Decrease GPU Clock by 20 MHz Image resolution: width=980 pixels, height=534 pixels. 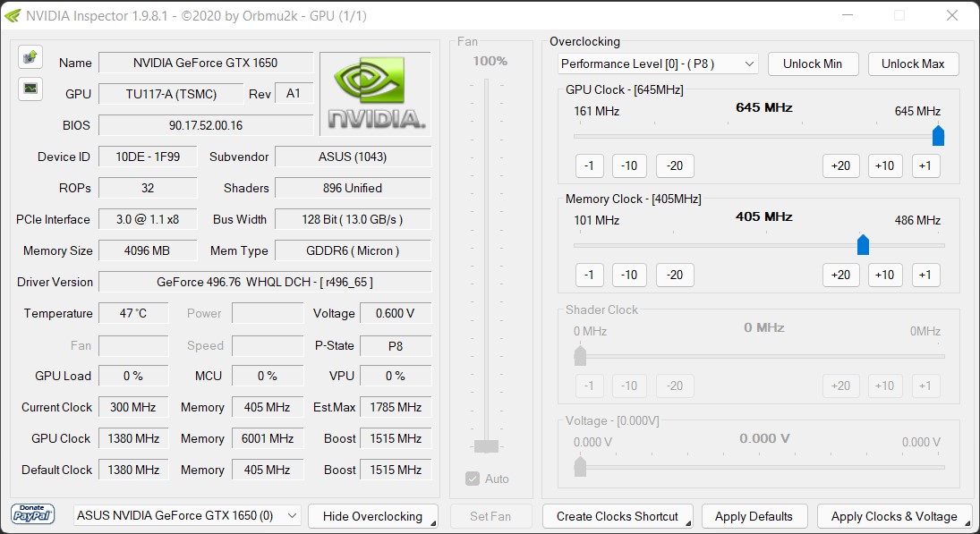pyautogui.click(x=675, y=165)
